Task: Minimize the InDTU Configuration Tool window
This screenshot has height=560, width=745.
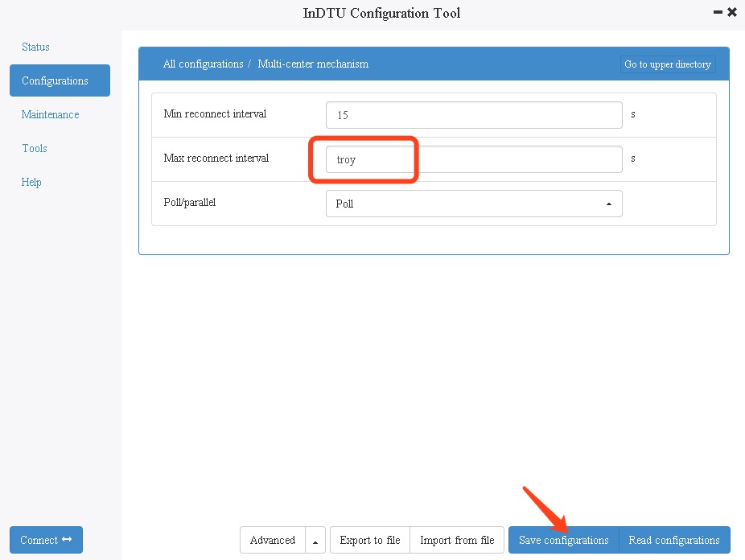Action: (718, 13)
